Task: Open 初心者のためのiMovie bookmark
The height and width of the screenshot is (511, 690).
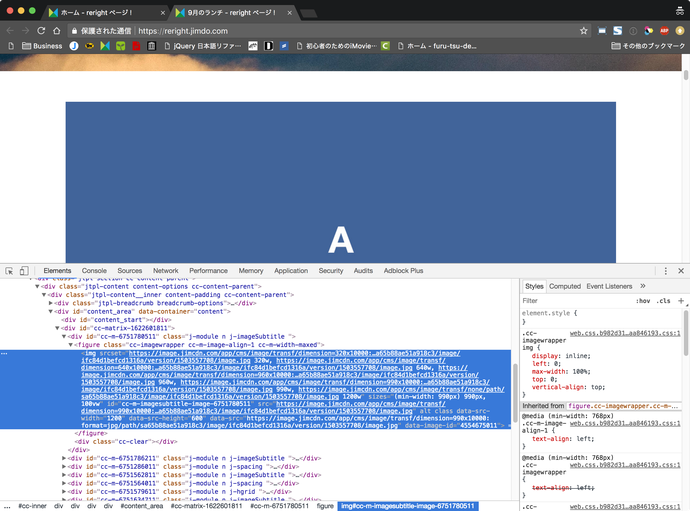Action: click(337, 46)
